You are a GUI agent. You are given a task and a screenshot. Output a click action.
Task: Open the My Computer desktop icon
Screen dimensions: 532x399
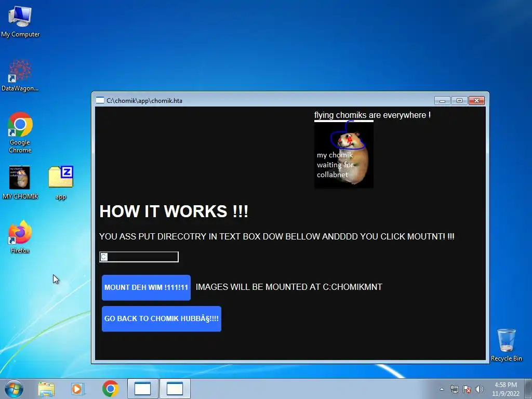(x=20, y=21)
